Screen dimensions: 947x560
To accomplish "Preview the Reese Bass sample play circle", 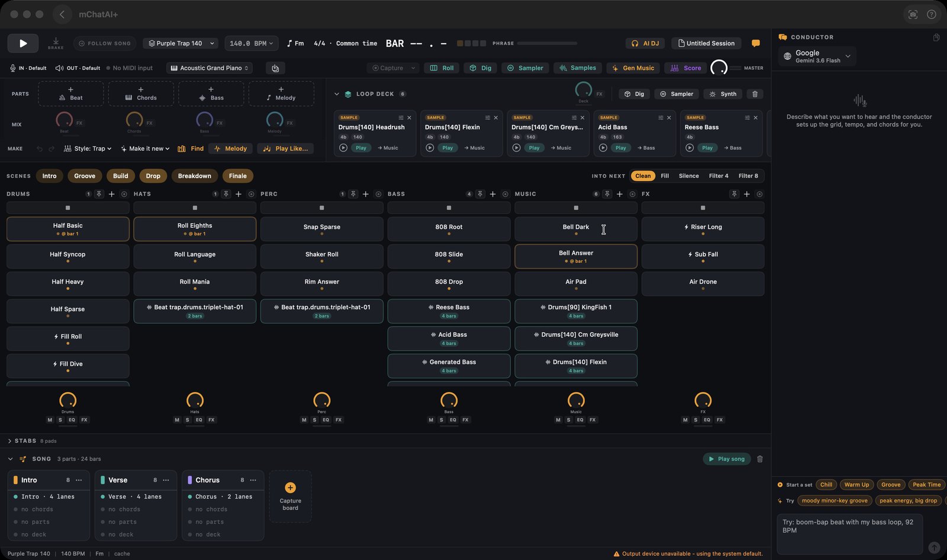I will [x=690, y=148].
